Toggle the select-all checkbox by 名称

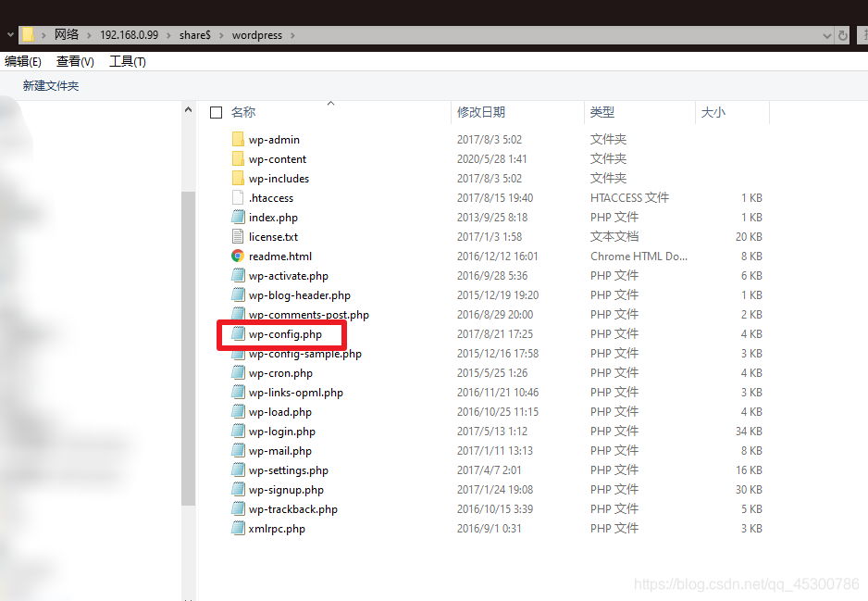coord(216,112)
